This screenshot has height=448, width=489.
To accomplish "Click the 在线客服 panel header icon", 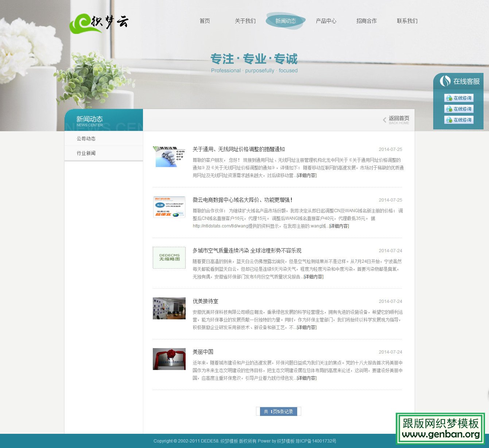I will click(445, 82).
